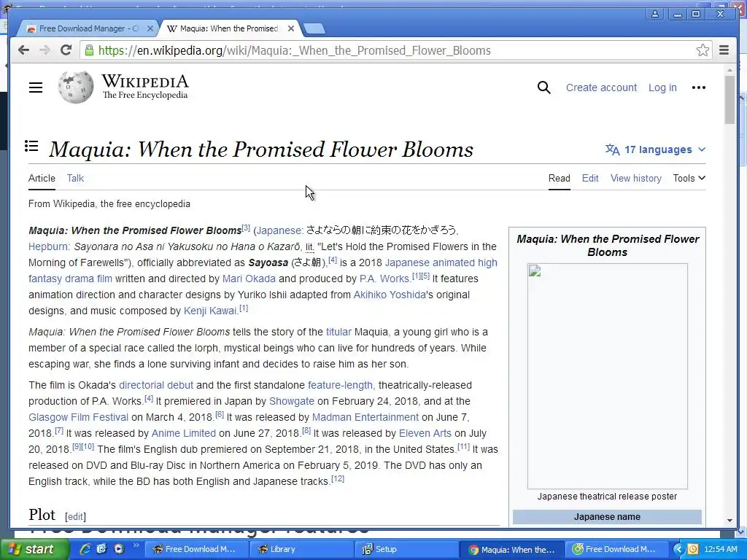The image size is (747, 560).
Task: Open Akihiko Yoshida link
Action: coord(390,295)
